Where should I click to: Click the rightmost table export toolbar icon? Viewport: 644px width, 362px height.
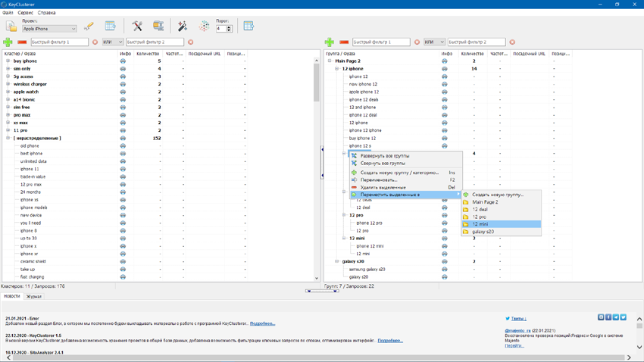point(249,26)
